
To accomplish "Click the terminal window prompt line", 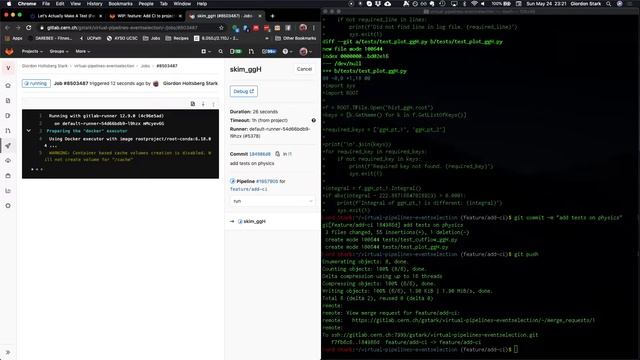I will click(420, 350).
